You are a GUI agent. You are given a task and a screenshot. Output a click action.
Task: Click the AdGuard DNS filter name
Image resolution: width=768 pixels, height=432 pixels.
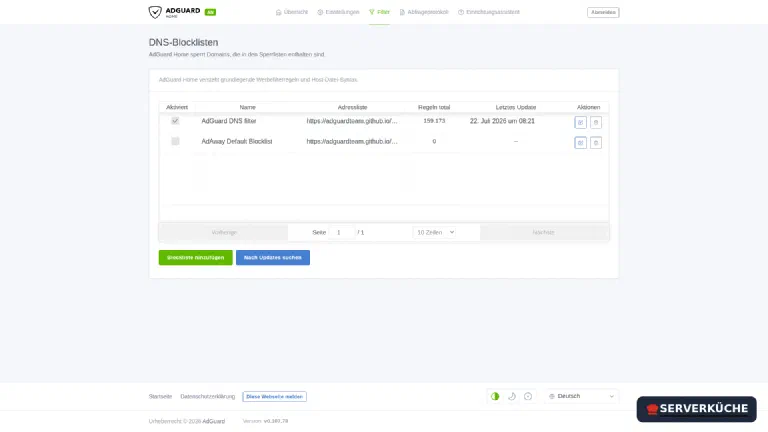coord(229,120)
